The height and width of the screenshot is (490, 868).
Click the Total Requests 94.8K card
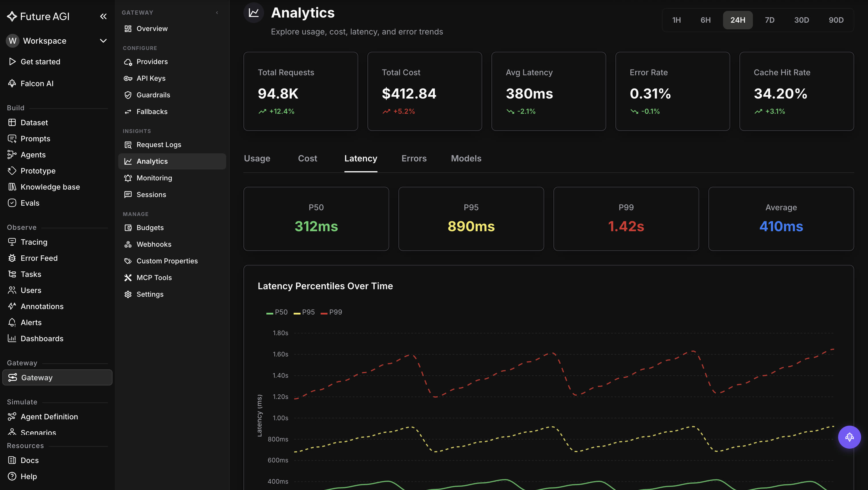(301, 91)
